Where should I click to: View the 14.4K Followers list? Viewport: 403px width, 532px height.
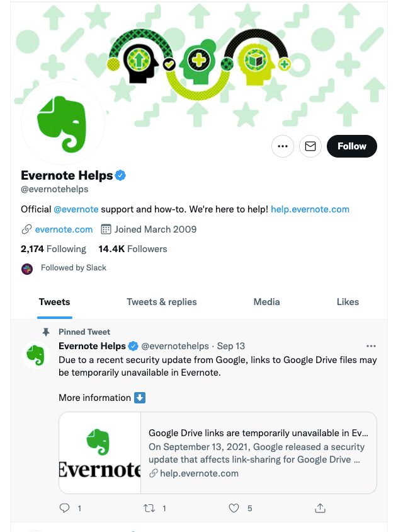pos(133,249)
